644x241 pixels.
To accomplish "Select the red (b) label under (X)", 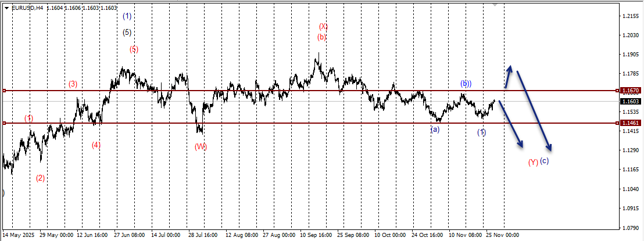I will [321, 37].
